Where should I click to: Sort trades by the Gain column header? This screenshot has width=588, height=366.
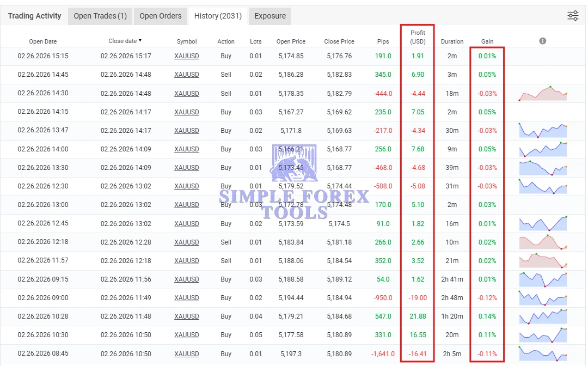click(487, 41)
